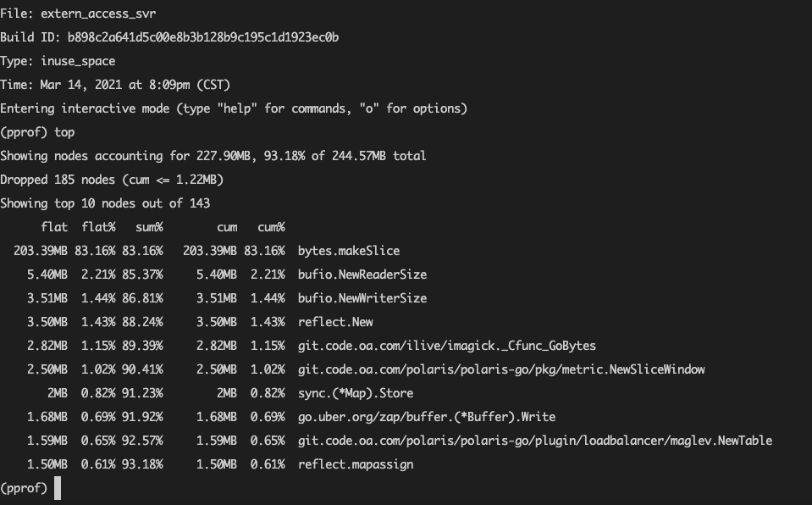The width and height of the screenshot is (812, 505).
Task: Click the maglev.NewTable function path
Action: tap(535, 441)
